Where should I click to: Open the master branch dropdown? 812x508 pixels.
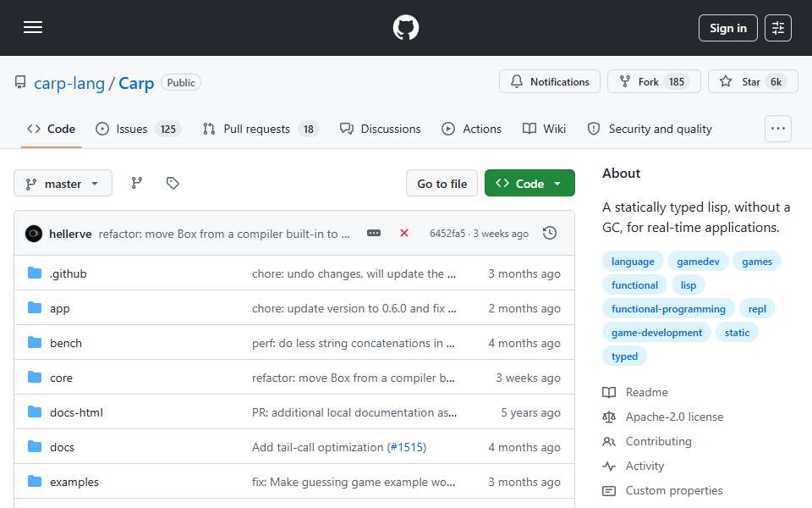coord(63,184)
